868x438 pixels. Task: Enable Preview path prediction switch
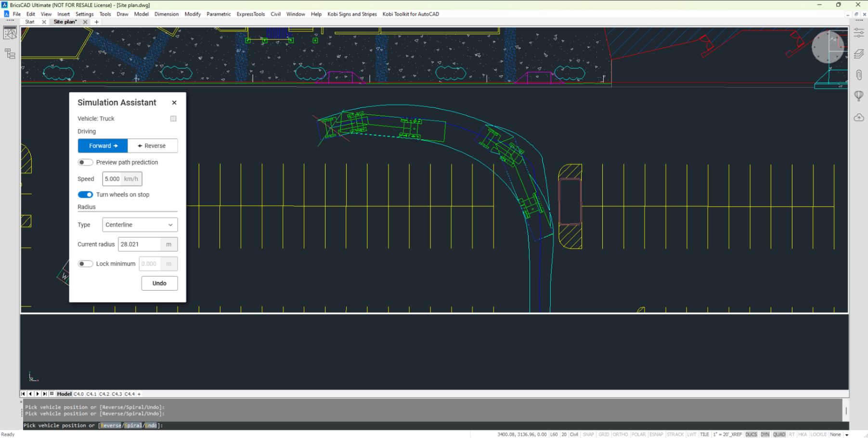(85, 162)
